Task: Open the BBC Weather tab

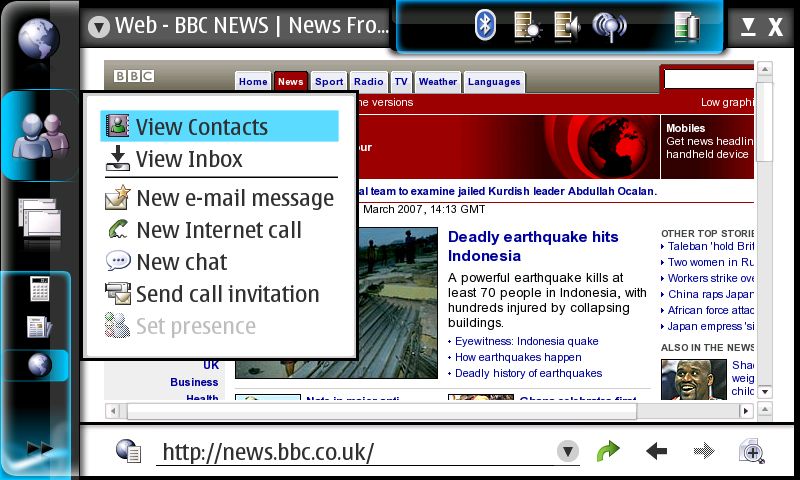Action: pos(438,82)
